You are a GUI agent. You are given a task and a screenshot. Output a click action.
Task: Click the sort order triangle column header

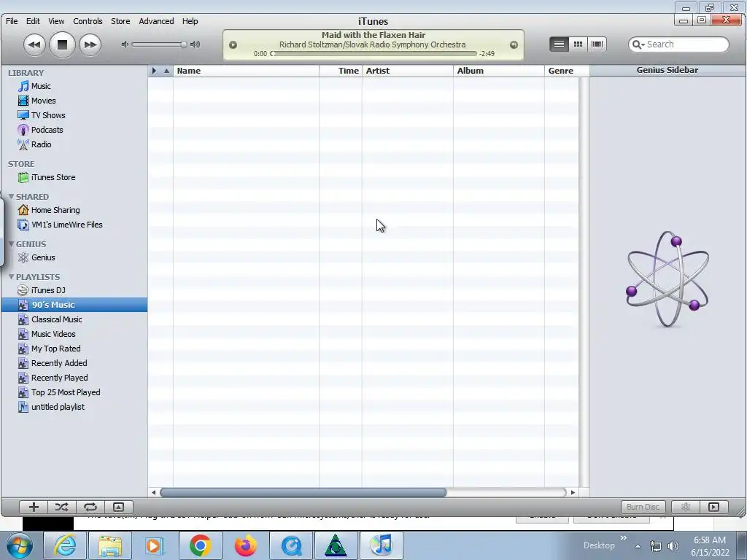[x=167, y=71]
